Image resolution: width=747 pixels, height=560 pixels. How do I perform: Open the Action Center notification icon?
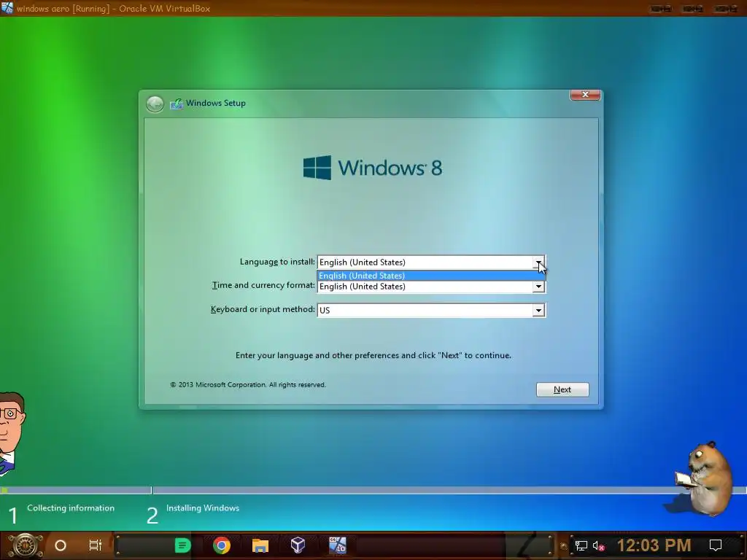(716, 545)
